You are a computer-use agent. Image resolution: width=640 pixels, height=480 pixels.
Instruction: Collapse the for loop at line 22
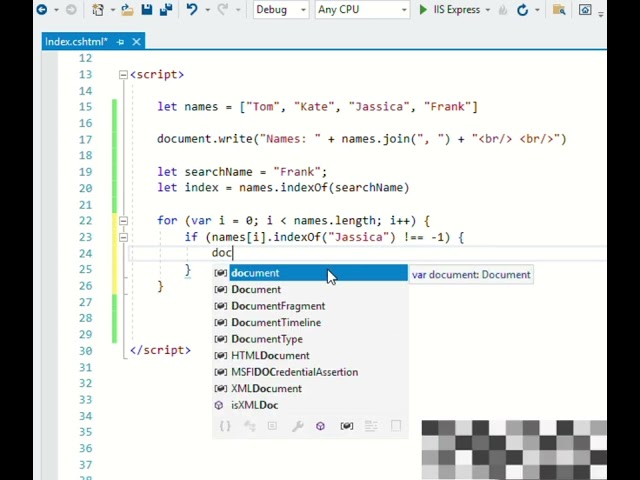(x=123, y=221)
